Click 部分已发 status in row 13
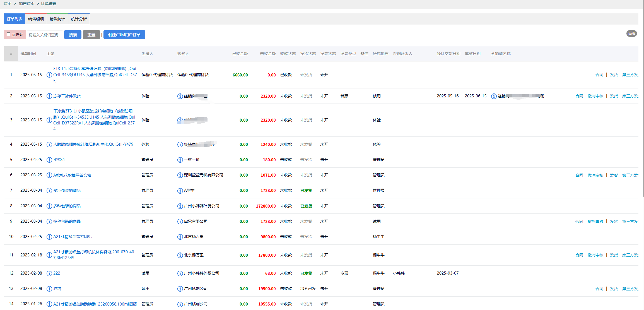644x310 pixels. 308,289
